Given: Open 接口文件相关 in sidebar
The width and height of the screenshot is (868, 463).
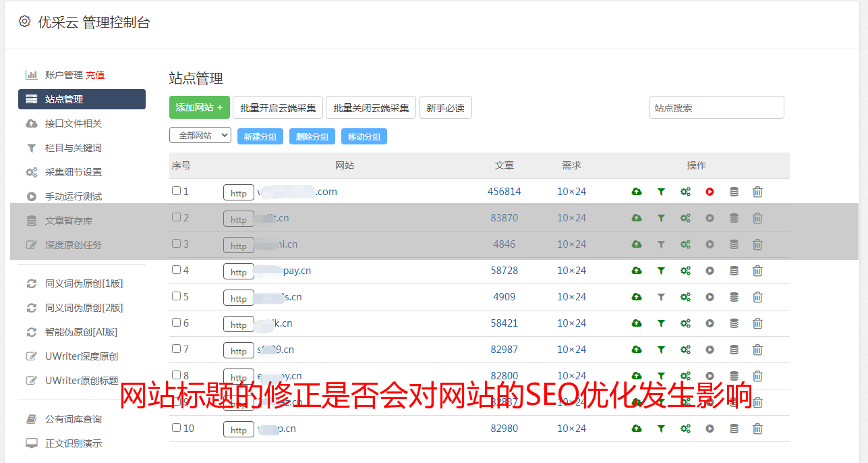Looking at the screenshot, I should (74, 124).
